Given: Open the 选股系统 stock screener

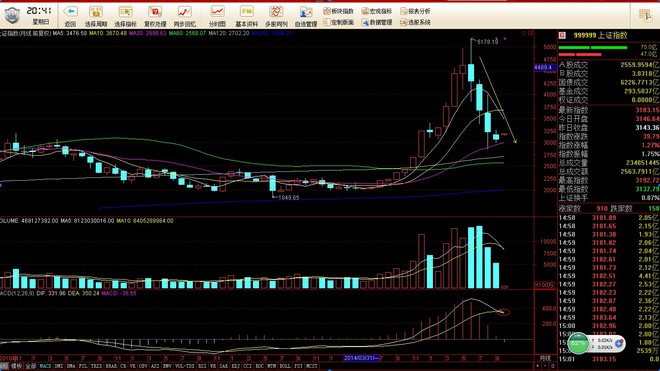Looking at the screenshot, I should 415,22.
